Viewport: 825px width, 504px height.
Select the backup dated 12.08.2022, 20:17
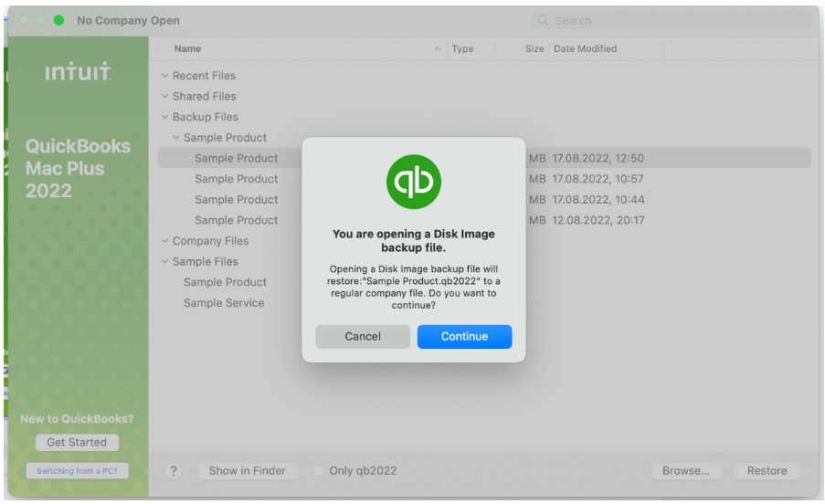[484, 220]
